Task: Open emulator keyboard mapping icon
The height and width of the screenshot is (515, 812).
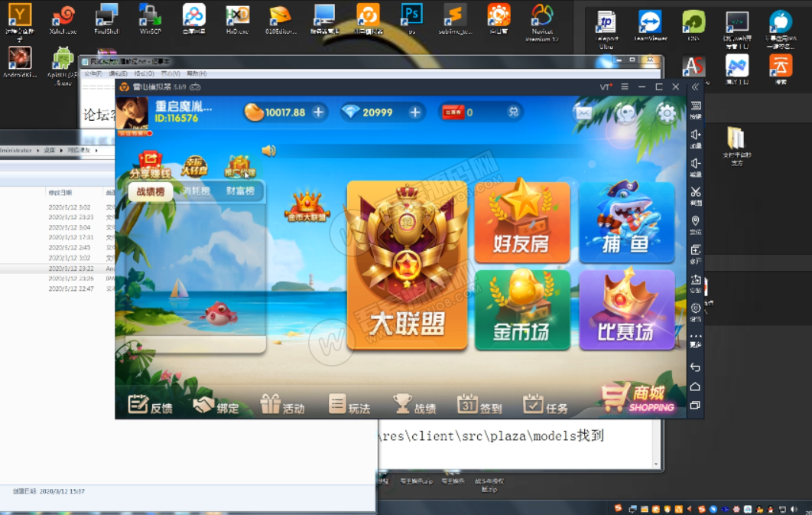Action: 696,109
